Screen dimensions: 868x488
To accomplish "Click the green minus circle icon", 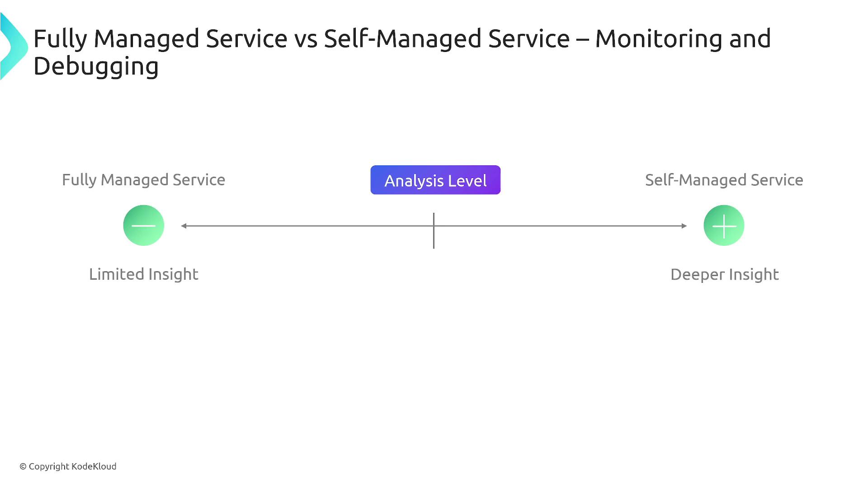I will pyautogui.click(x=143, y=225).
